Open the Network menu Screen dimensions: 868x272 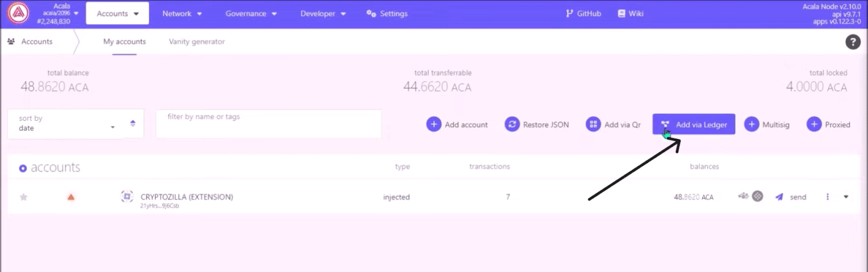182,14
